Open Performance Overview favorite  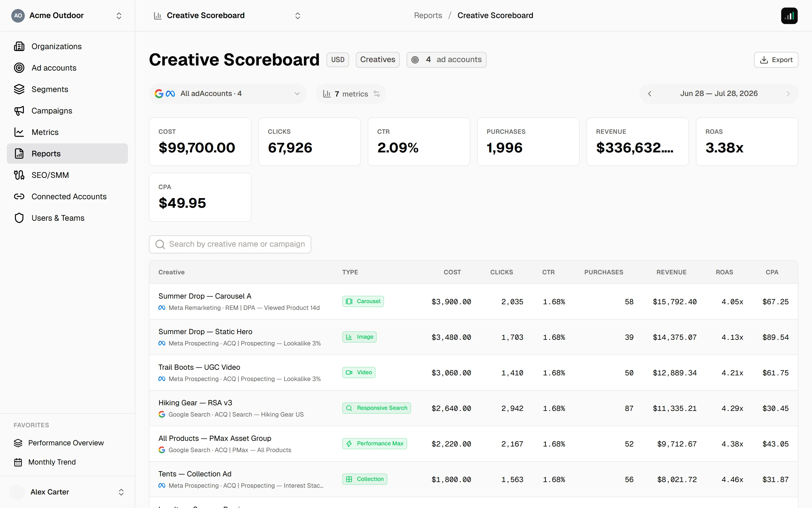(67, 443)
